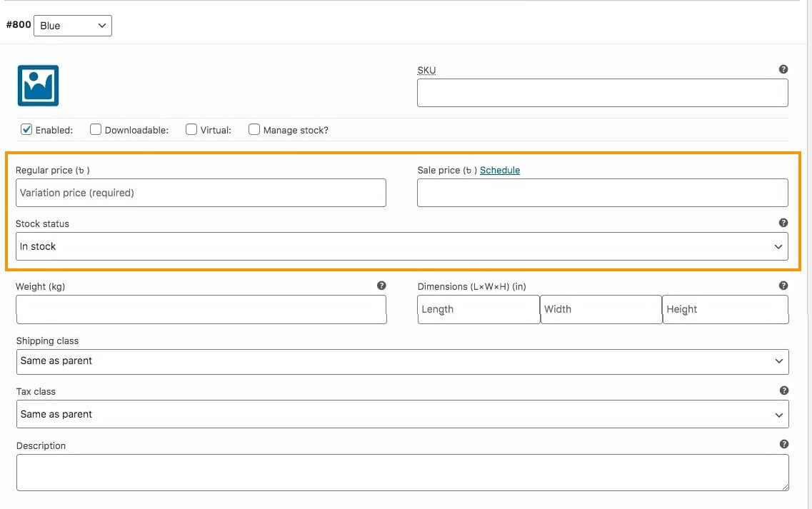
Task: Click the Tax class help icon
Action: 783,390
